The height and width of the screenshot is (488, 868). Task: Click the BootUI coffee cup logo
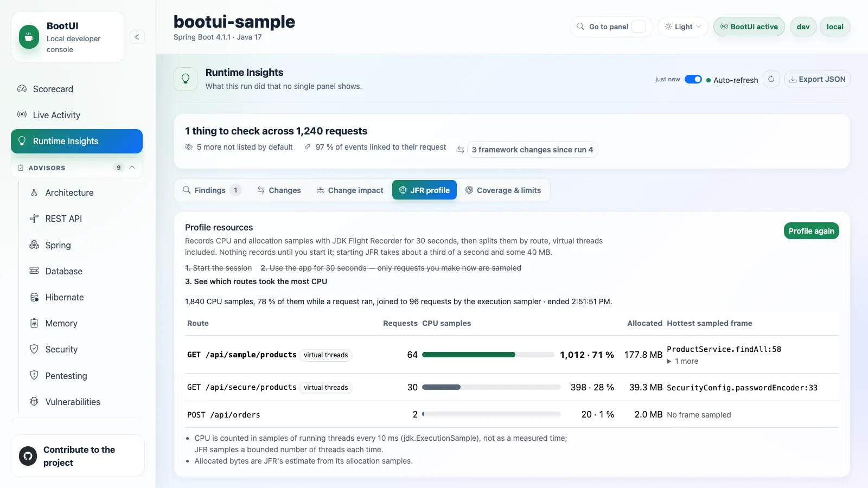click(29, 37)
